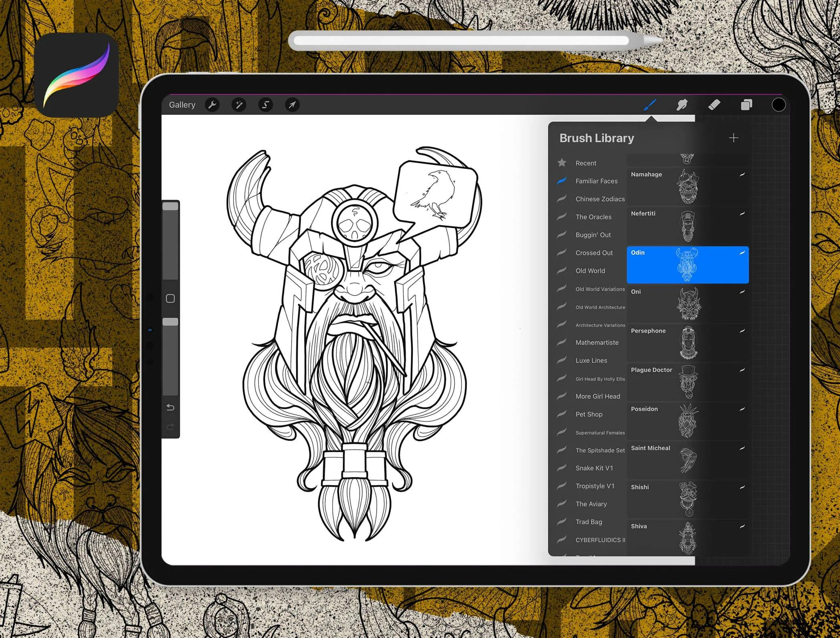Image resolution: width=840 pixels, height=638 pixels.
Task: Select the Adjustments magic wand tool
Action: click(239, 105)
